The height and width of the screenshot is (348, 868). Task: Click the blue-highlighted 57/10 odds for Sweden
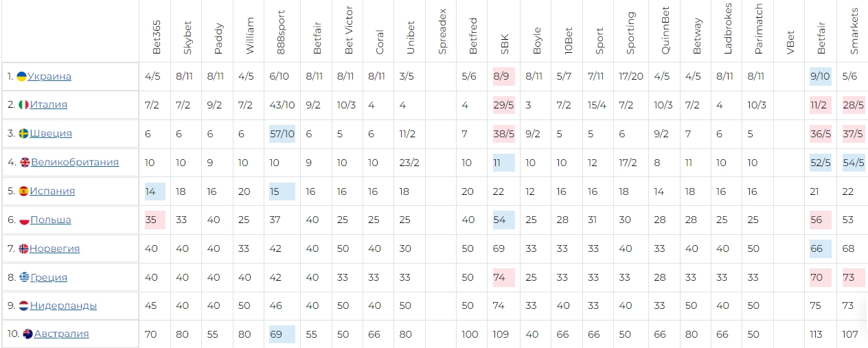(x=282, y=134)
